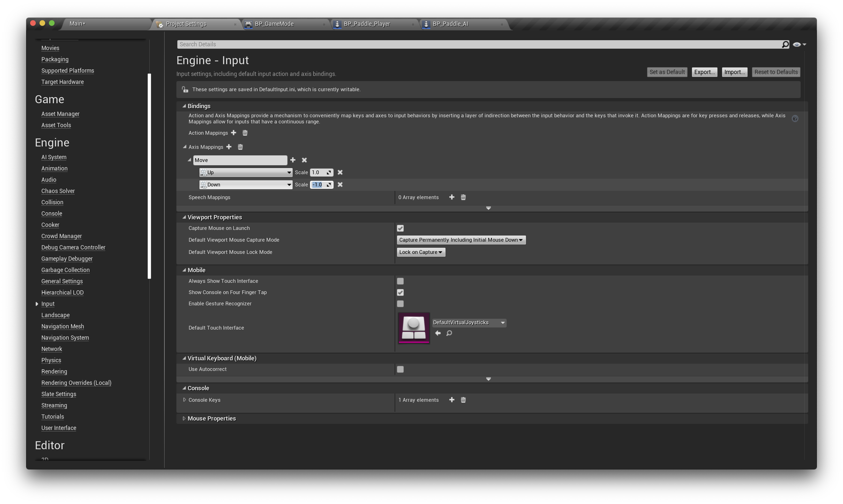Empty the Speech Mappings array
The image size is (843, 504).
point(463,197)
